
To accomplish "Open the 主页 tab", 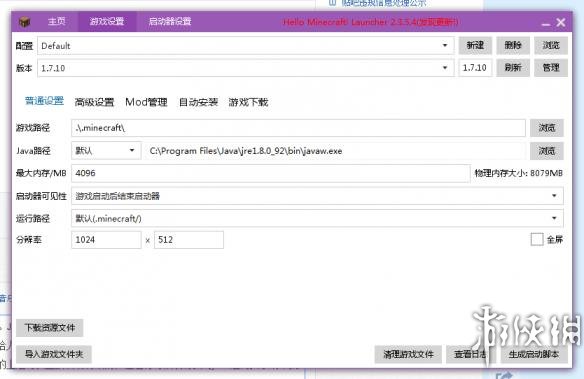I will [57, 21].
